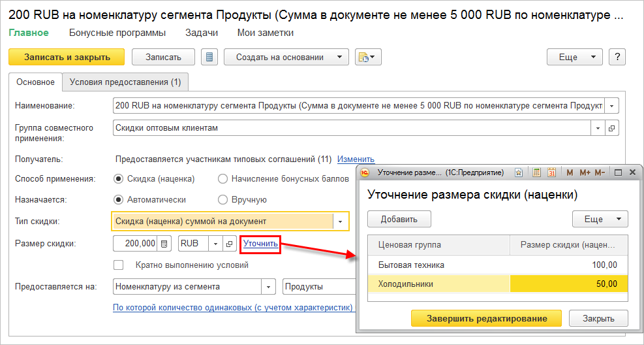644x345 pixels.
Task: Click the Уточнить link
Action: [260, 244]
